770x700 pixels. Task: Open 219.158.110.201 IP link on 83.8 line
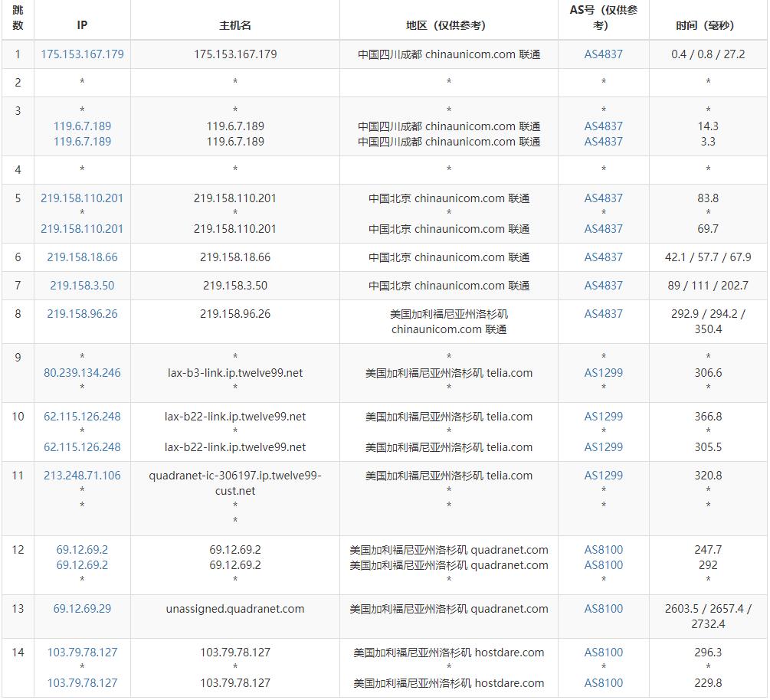click(x=82, y=198)
